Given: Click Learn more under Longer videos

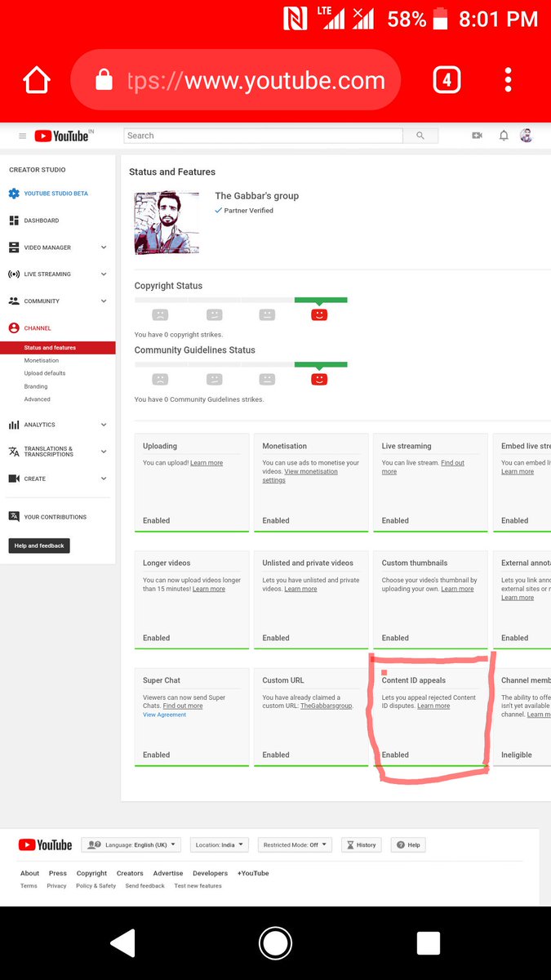Looking at the screenshot, I should coord(209,589).
